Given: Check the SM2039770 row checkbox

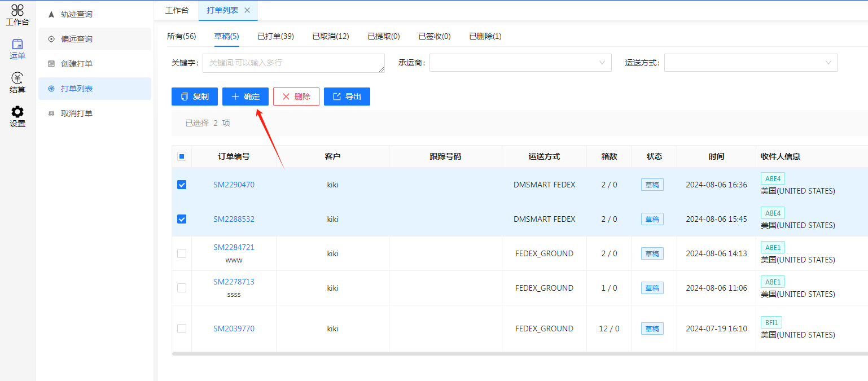Looking at the screenshot, I should pyautogui.click(x=182, y=329).
